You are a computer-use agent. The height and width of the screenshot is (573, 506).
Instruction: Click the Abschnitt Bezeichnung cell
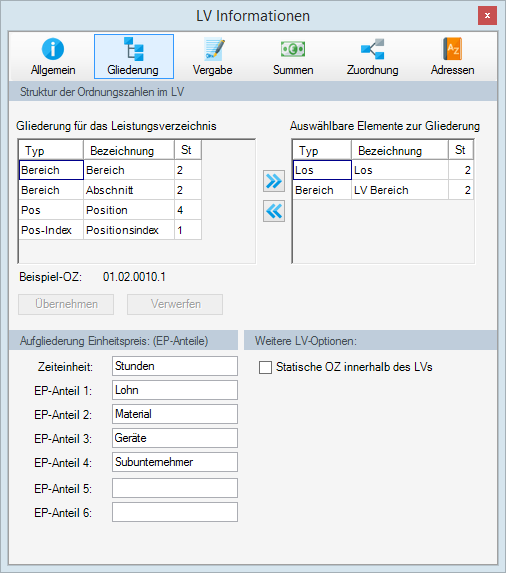click(x=129, y=190)
